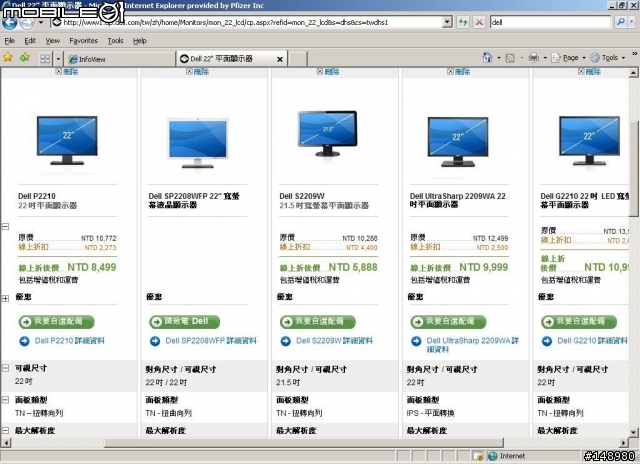Screen dimensions: 640x464
Task: Open Dell P2210 詳細資料 link
Action: pyautogui.click(x=69, y=341)
